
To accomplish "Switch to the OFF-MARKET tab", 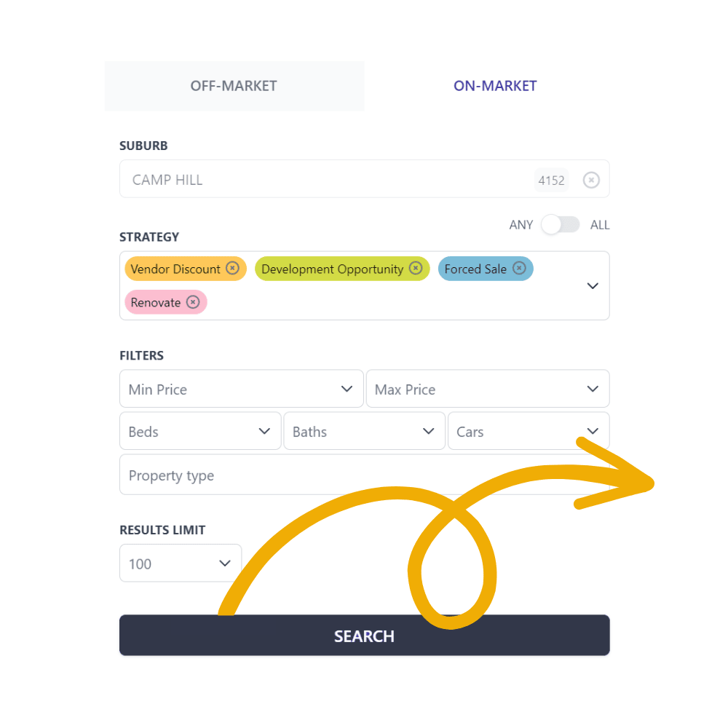I will coord(234,86).
